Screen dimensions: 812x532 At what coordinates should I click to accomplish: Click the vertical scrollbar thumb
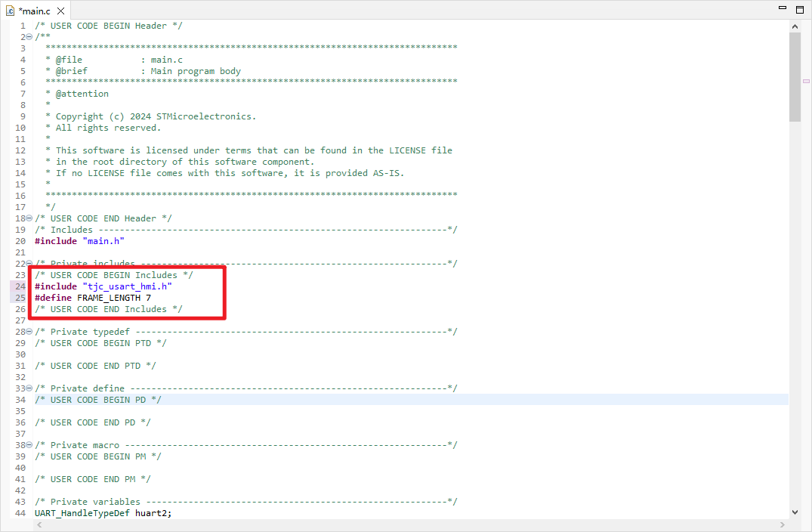click(795, 76)
